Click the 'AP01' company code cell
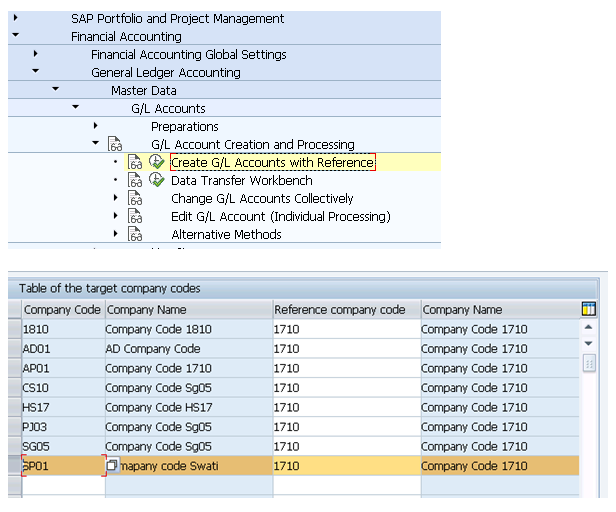This screenshot has width=616, height=512. tap(64, 368)
